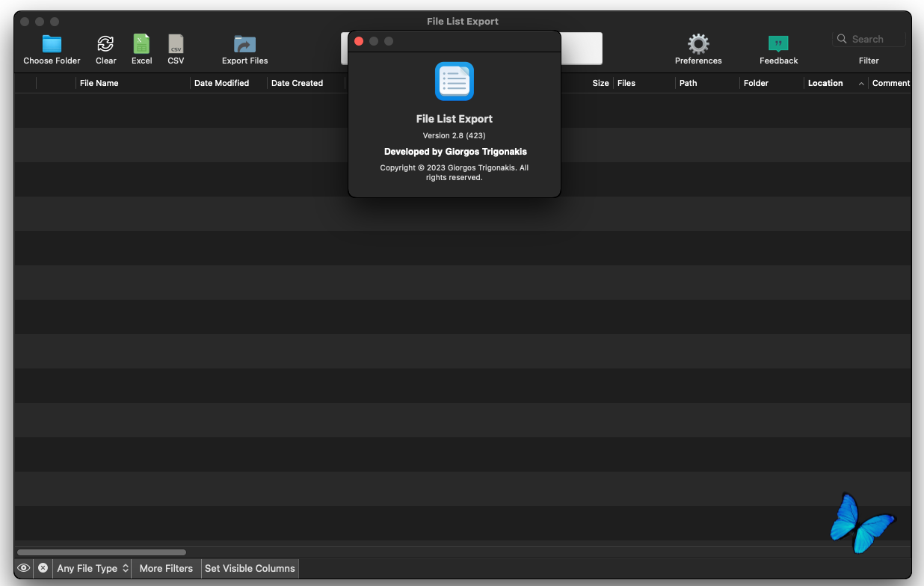The width and height of the screenshot is (924, 586).
Task: Sort by Location column header
Action: 825,83
